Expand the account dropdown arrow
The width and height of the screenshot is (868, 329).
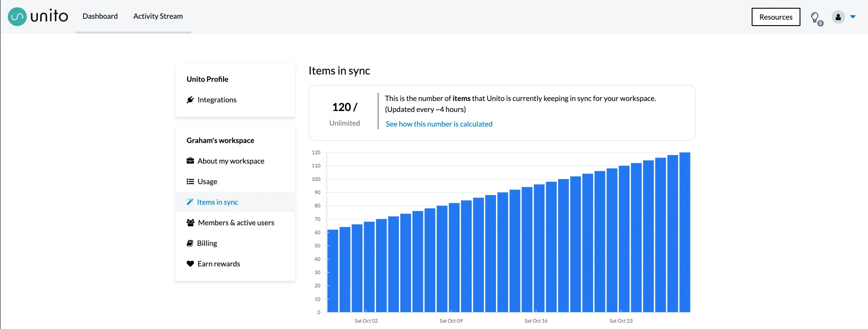click(852, 17)
